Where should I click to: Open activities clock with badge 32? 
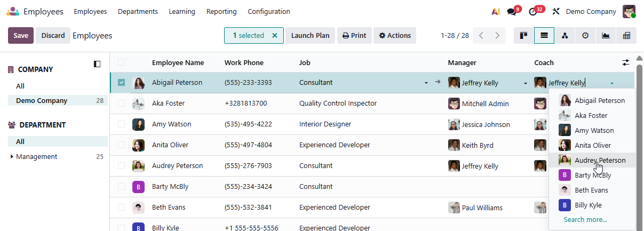click(x=533, y=12)
